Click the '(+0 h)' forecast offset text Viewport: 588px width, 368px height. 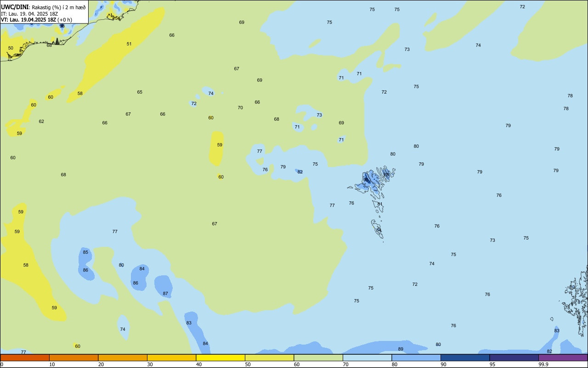click(x=65, y=20)
